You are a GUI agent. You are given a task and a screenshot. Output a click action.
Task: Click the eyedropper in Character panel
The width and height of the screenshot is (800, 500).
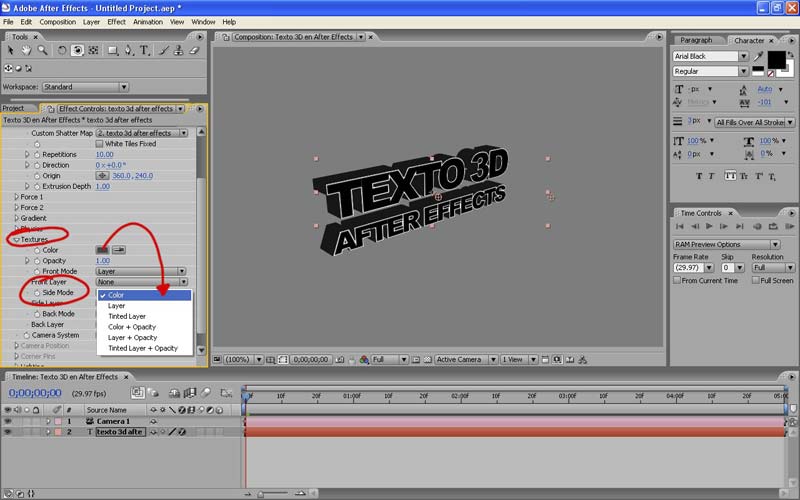[x=758, y=56]
